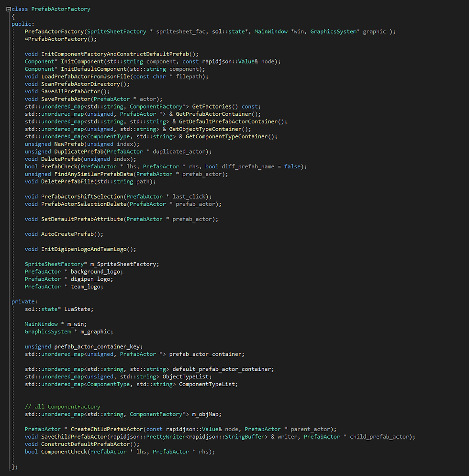Click SaveAllPrefabActor function name
469x476 pixels.
tap(71, 92)
